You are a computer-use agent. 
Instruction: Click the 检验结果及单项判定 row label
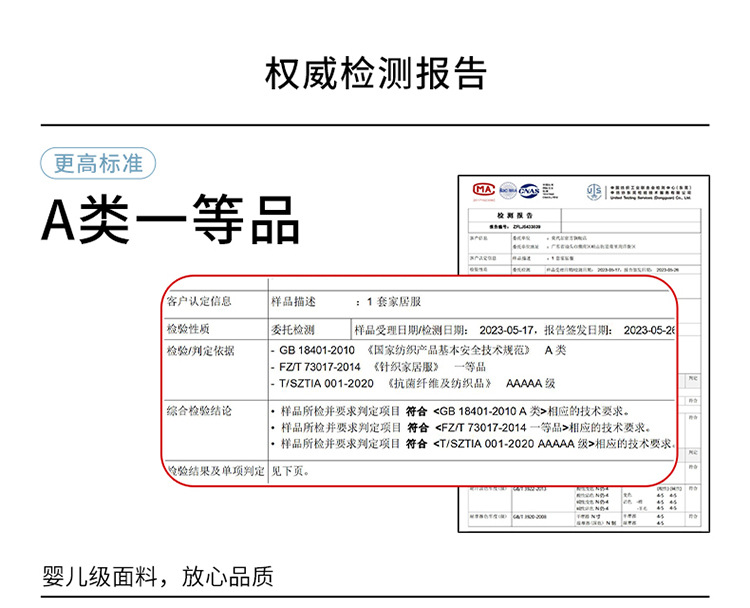[215, 471]
